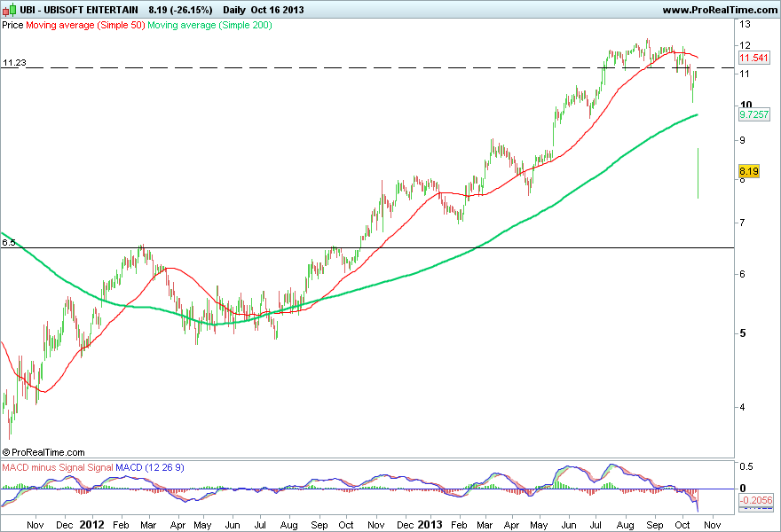Viewport: 781px width, 532px height.
Task: Click the candlestick icon beside UBI title
Action: click(x=10, y=10)
